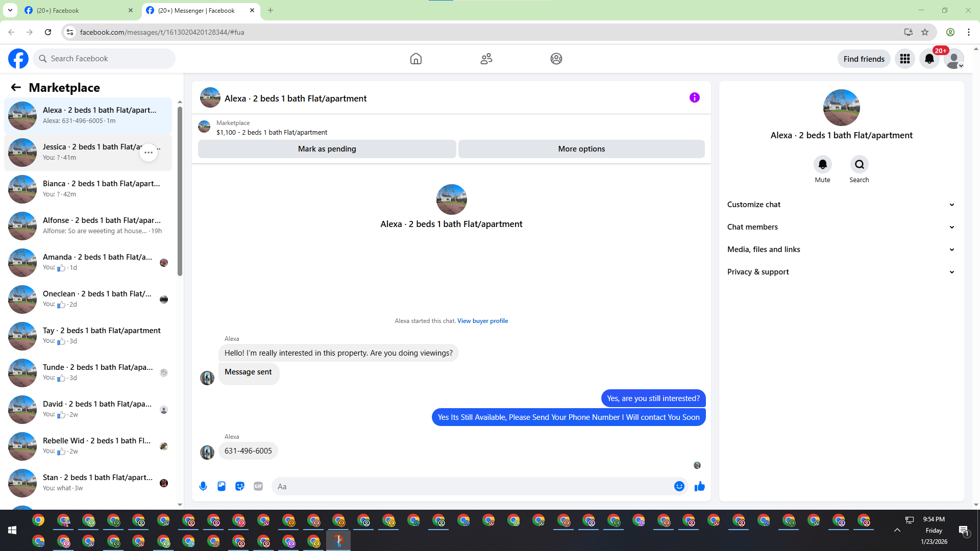
Task: Open View buyer profile link
Action: click(x=482, y=321)
